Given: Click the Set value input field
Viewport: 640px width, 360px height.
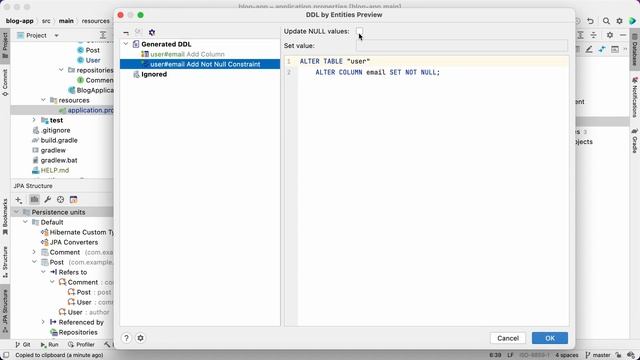Looking at the screenshot, I should (x=462, y=46).
